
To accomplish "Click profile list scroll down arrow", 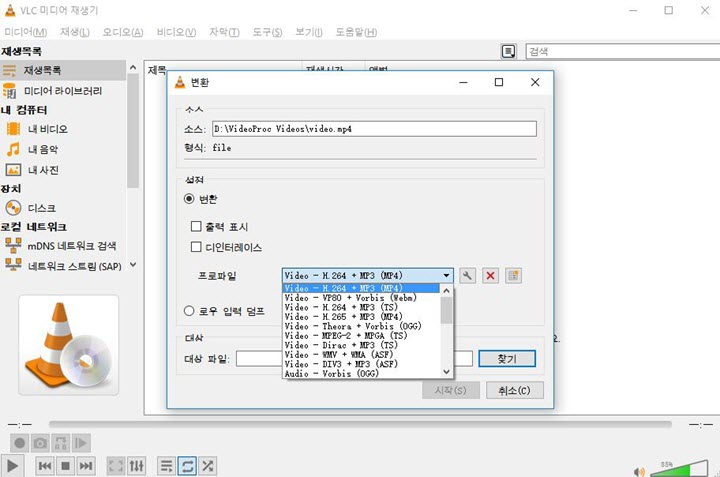I will [446, 371].
